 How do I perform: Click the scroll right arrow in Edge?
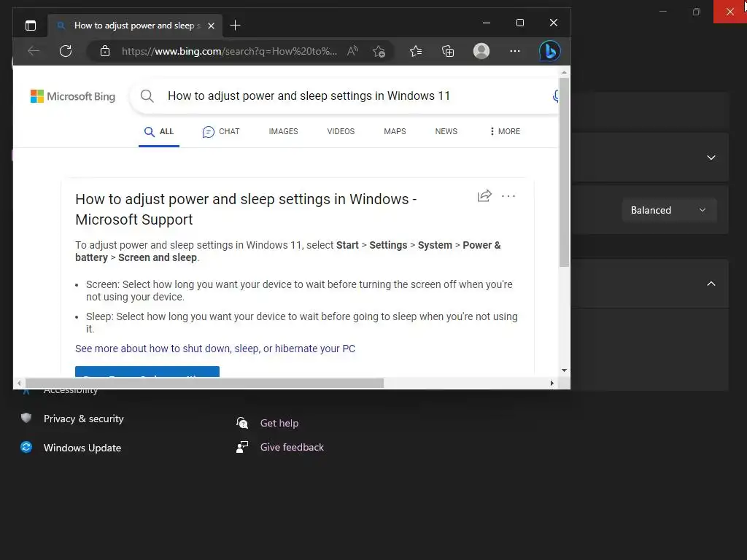coord(551,383)
